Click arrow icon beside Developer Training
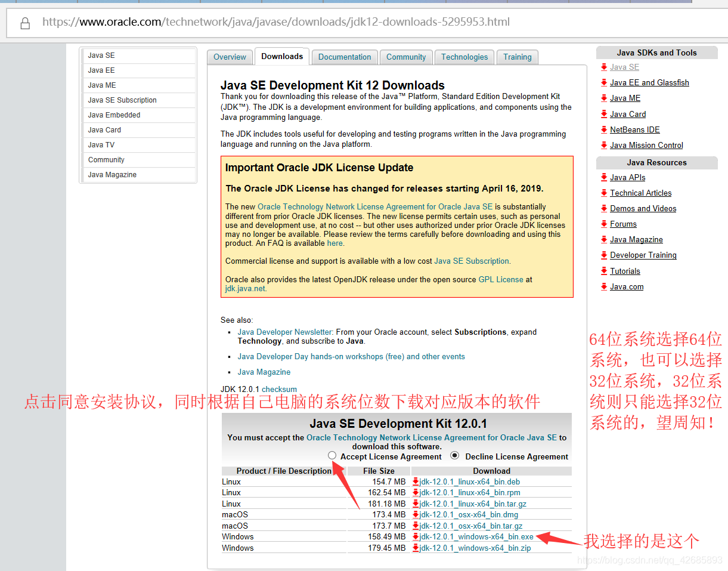This screenshot has height=571, width=728. pyautogui.click(x=604, y=255)
